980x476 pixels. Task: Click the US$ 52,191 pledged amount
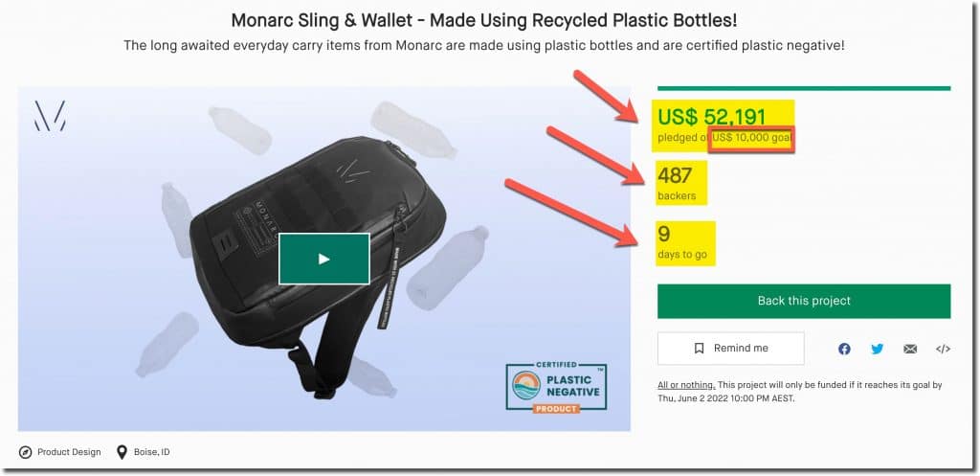point(711,117)
